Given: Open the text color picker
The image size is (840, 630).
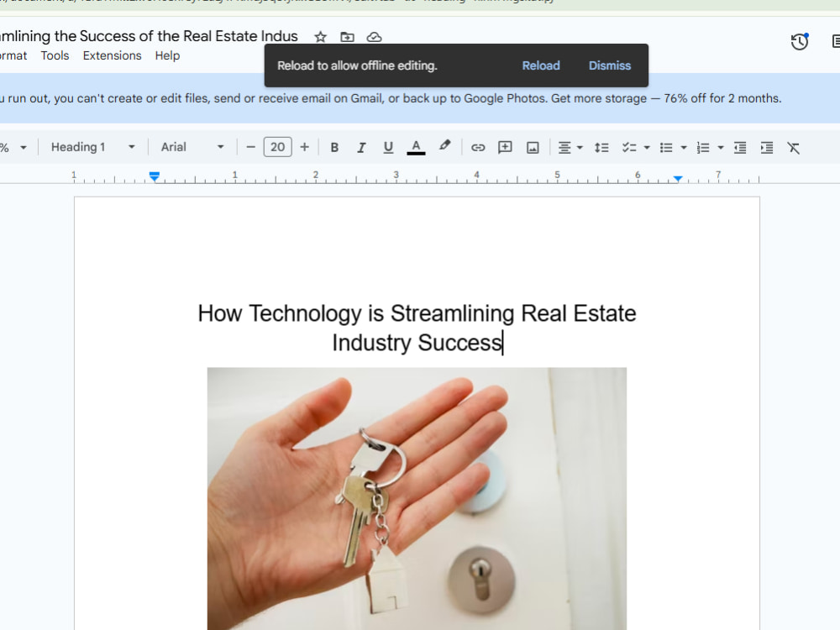Looking at the screenshot, I should [x=416, y=147].
